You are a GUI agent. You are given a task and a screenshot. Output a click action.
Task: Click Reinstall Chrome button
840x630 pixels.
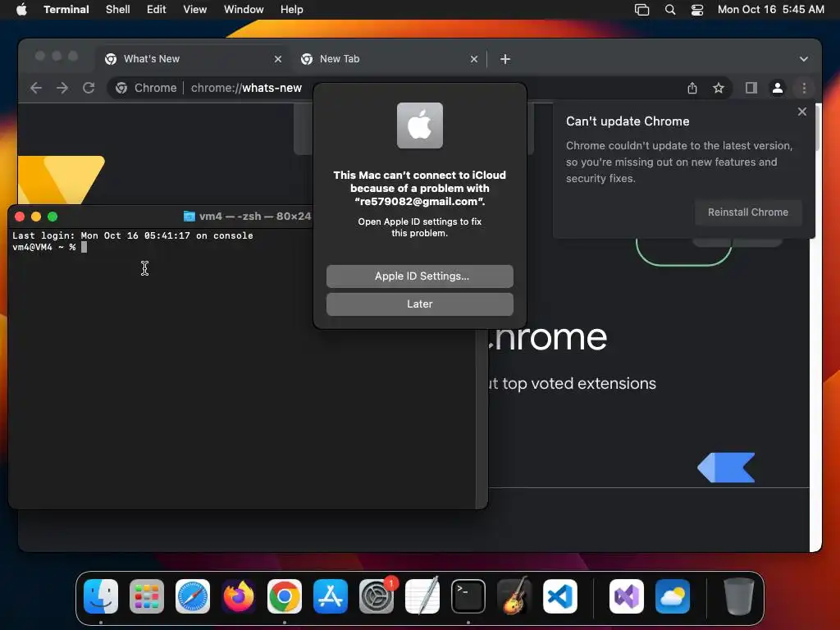click(748, 212)
